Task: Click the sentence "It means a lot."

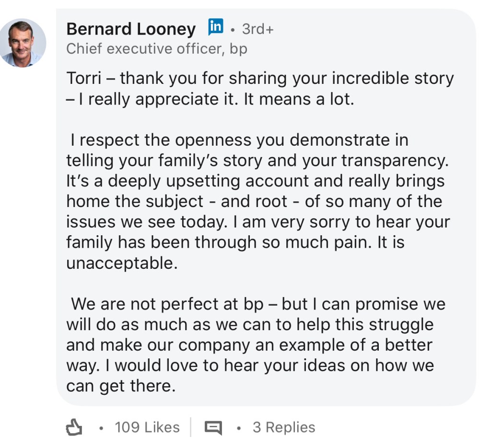Action: [x=300, y=99]
